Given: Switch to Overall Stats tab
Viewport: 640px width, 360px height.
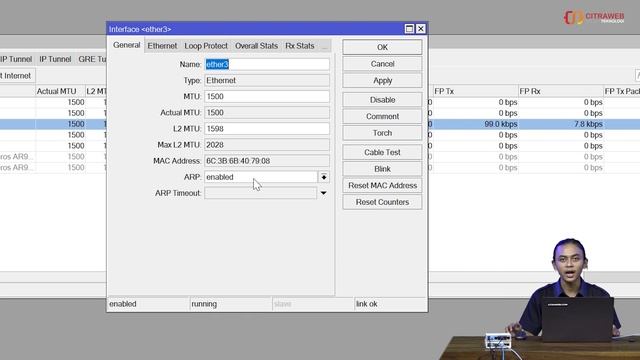Looking at the screenshot, I should pyautogui.click(x=256, y=46).
